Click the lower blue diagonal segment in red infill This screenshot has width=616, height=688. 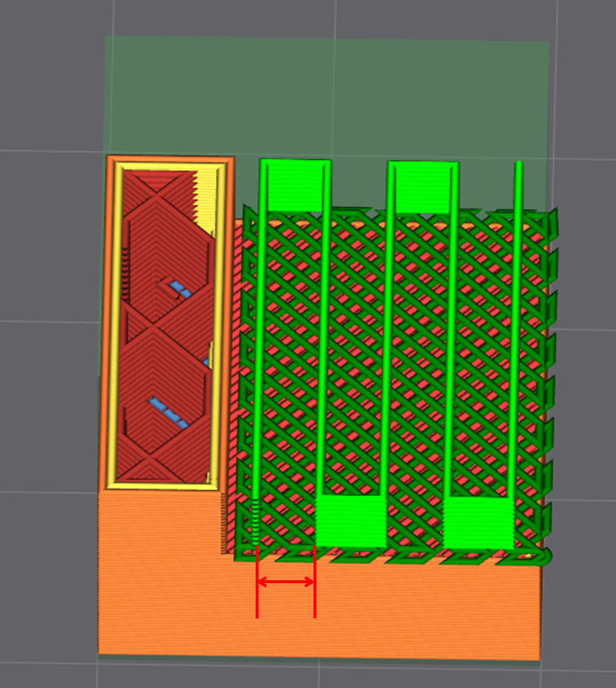click(168, 413)
